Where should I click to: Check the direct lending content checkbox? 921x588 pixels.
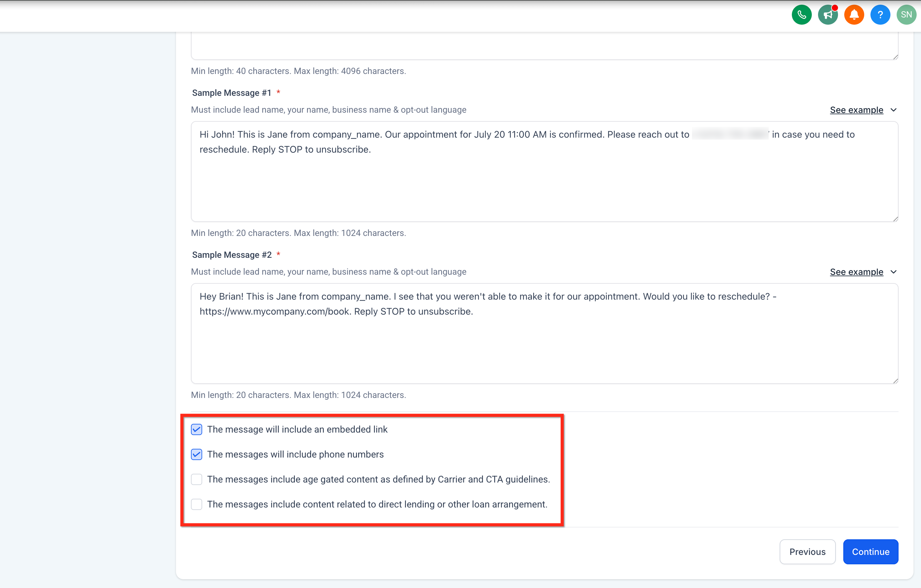click(197, 504)
